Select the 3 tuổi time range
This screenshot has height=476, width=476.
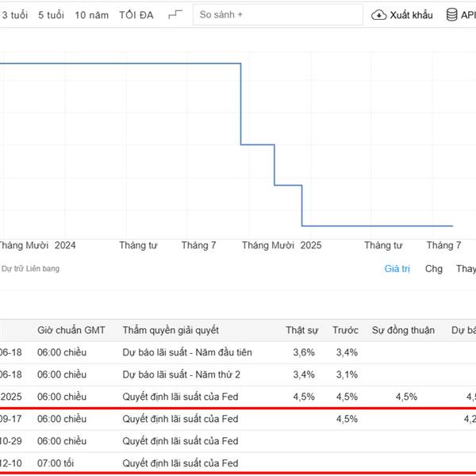pyautogui.click(x=14, y=15)
